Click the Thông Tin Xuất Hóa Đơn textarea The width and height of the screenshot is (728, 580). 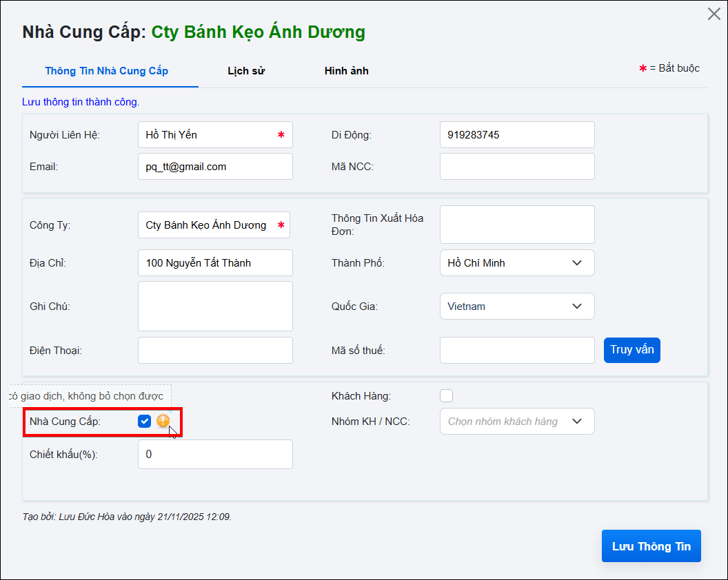point(517,225)
